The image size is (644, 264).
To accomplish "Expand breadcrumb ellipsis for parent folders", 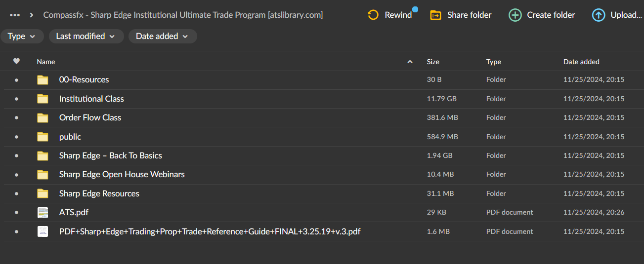I will (x=15, y=15).
